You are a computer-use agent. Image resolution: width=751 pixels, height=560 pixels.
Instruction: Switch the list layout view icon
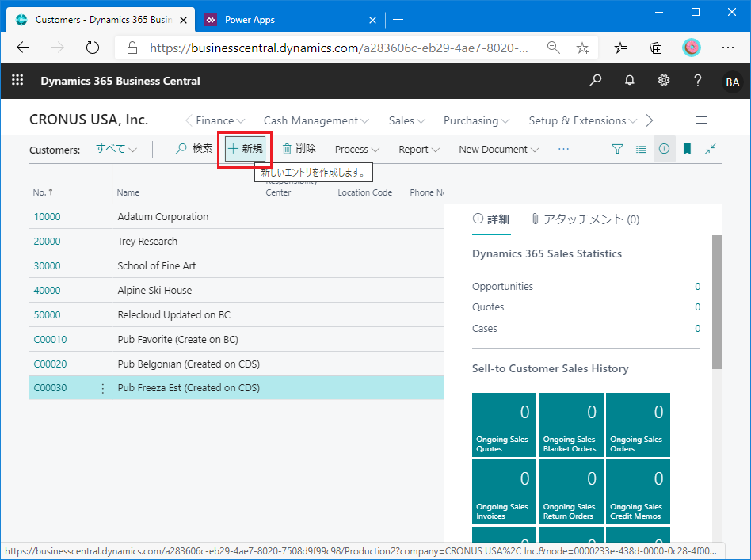[641, 149]
